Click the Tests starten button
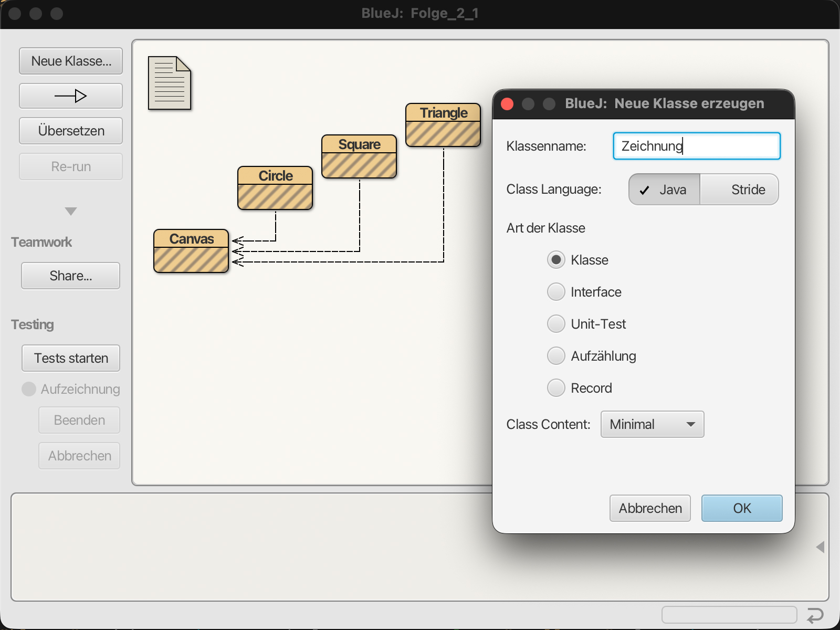Image resolution: width=840 pixels, height=630 pixels. point(71,358)
